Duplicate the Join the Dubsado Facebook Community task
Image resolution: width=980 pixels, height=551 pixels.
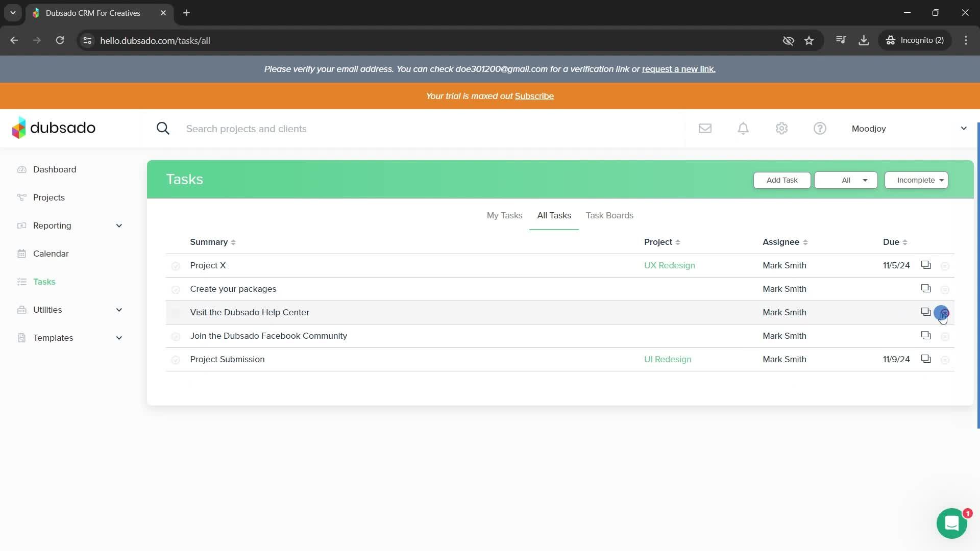click(926, 335)
